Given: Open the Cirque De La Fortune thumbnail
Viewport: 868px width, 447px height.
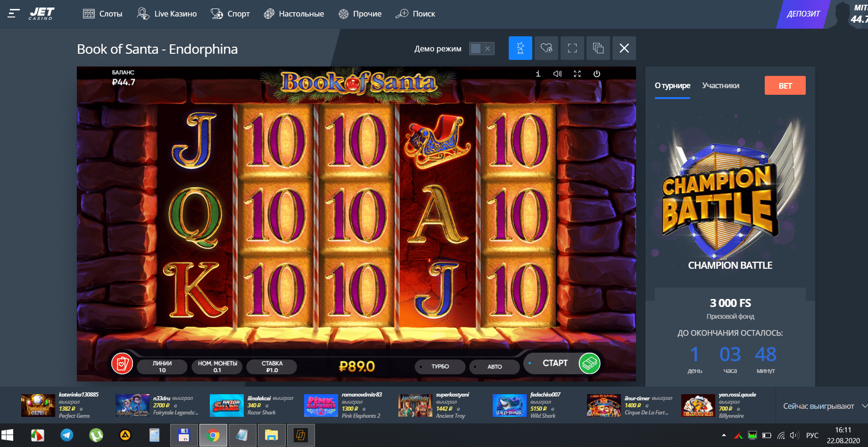Looking at the screenshot, I should tap(604, 406).
